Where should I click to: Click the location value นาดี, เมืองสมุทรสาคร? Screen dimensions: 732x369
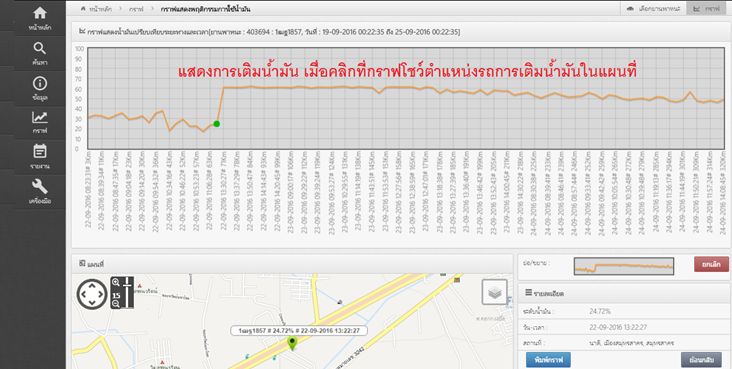point(632,343)
